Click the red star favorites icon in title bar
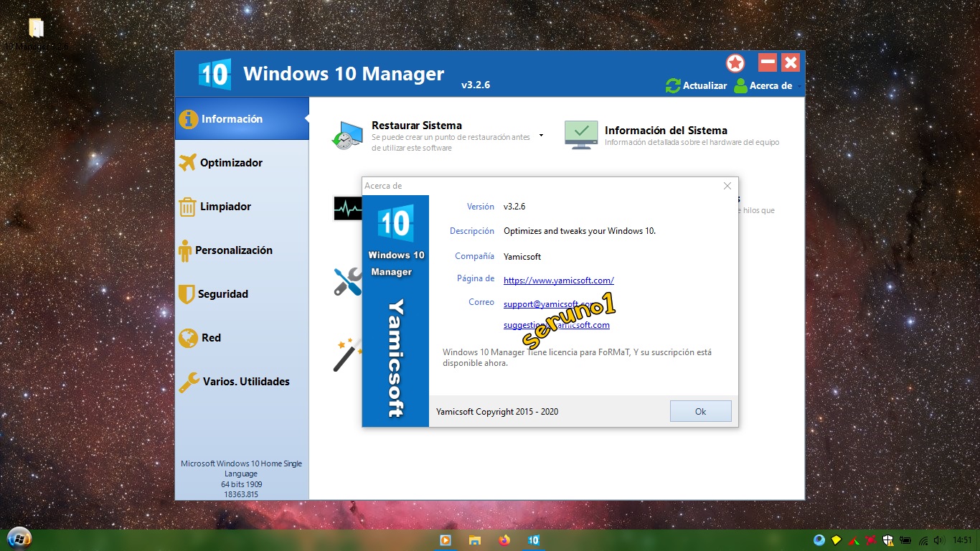The image size is (980, 551). (x=735, y=63)
